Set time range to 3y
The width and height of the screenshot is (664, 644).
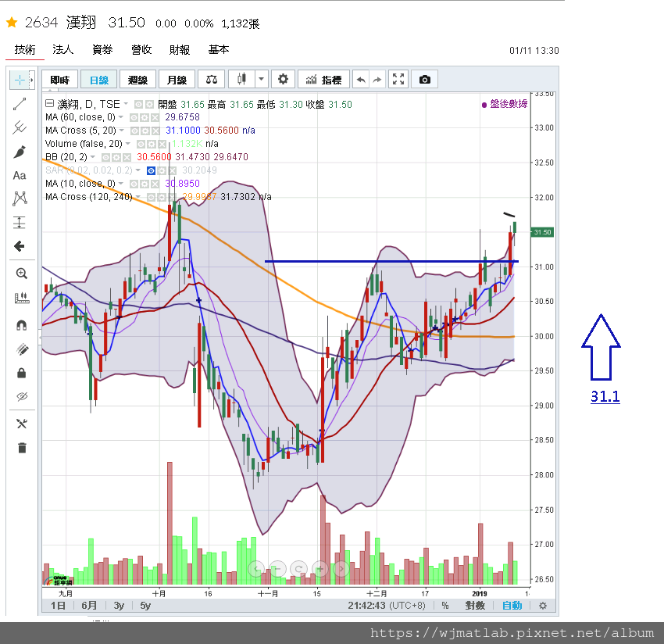[x=119, y=606]
